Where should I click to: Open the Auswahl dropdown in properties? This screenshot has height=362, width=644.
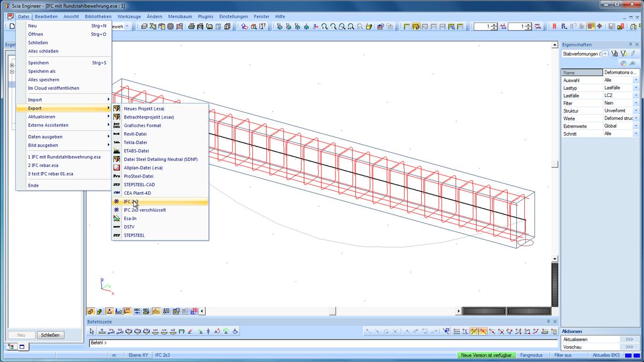tap(636, 80)
